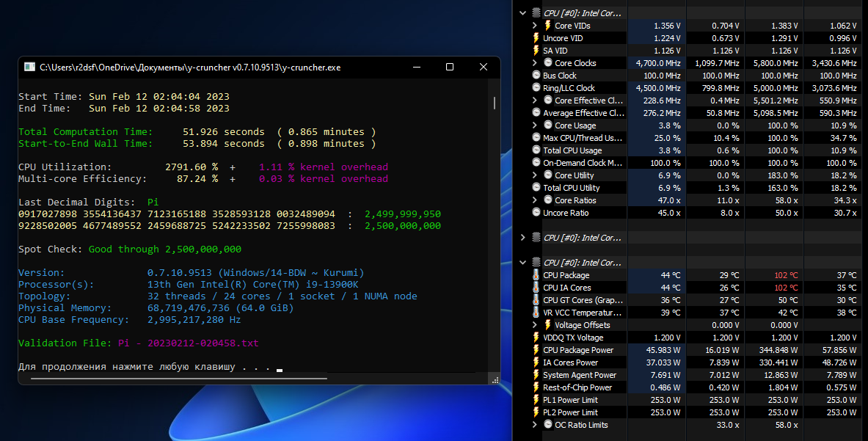The height and width of the screenshot is (441, 868).
Task: Click the console horizontal scrollbar thumb
Action: [179, 379]
